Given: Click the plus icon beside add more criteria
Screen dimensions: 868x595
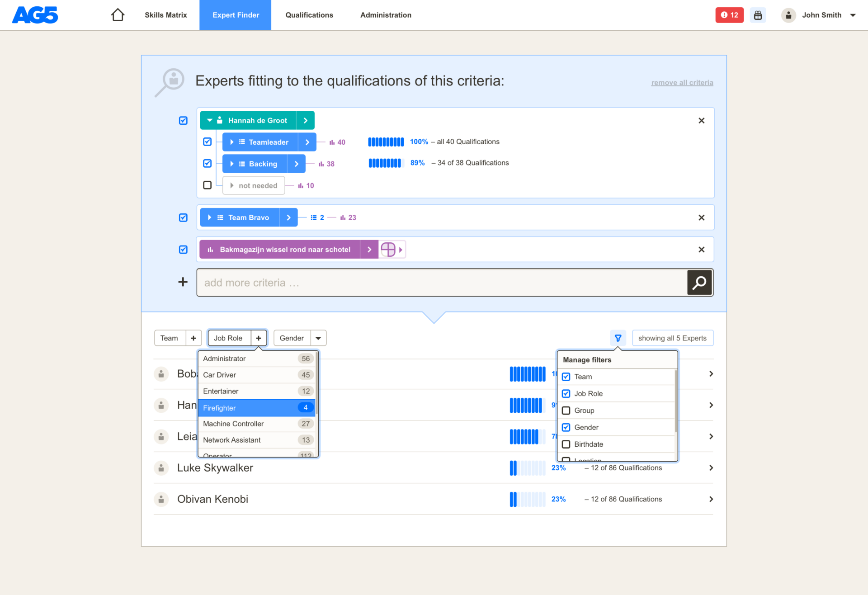Looking at the screenshot, I should tap(183, 282).
